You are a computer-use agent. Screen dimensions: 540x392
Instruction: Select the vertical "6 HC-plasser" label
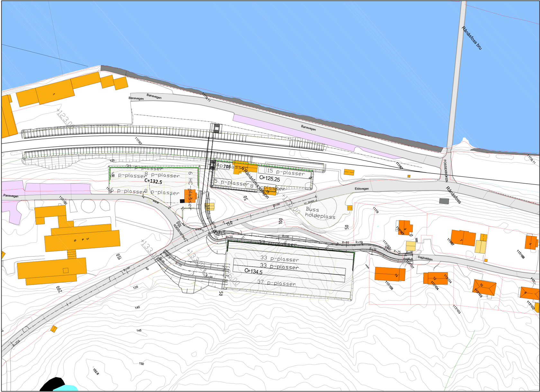click(190, 190)
